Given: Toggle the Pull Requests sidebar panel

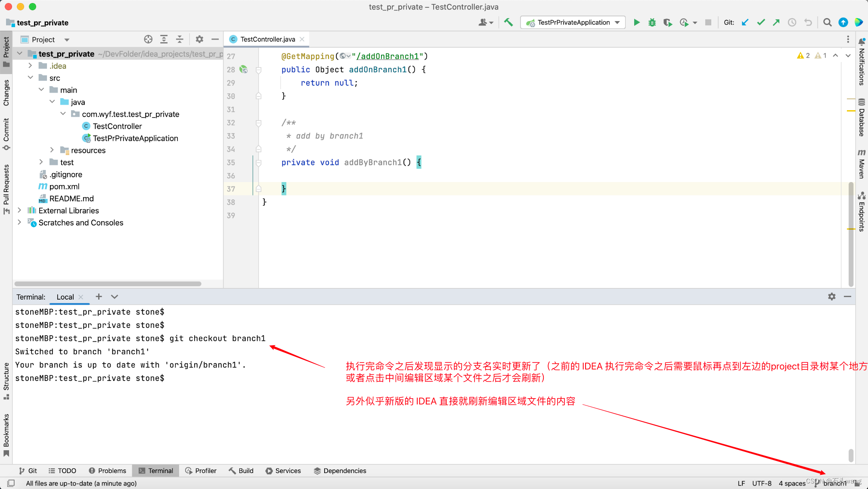Looking at the screenshot, I should pyautogui.click(x=6, y=189).
